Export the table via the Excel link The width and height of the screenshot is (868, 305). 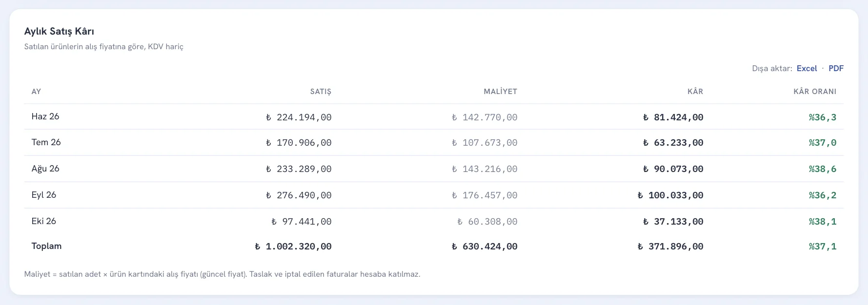pos(807,68)
